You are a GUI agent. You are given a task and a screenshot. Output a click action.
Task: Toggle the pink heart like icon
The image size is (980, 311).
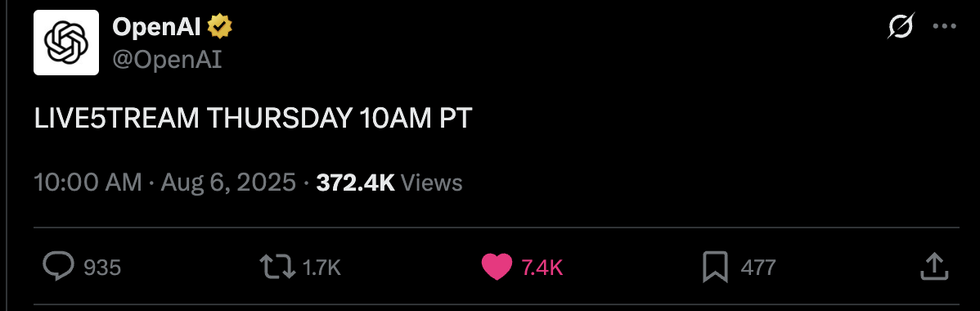pos(497,267)
